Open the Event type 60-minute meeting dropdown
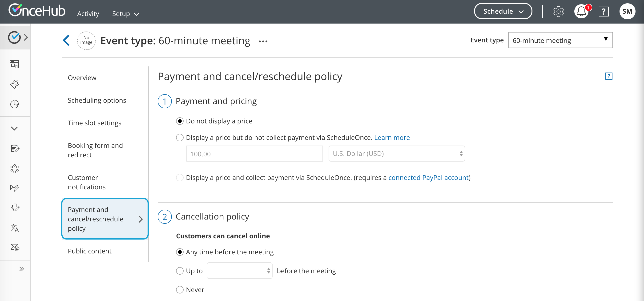The height and width of the screenshot is (301, 644). [x=560, y=40]
